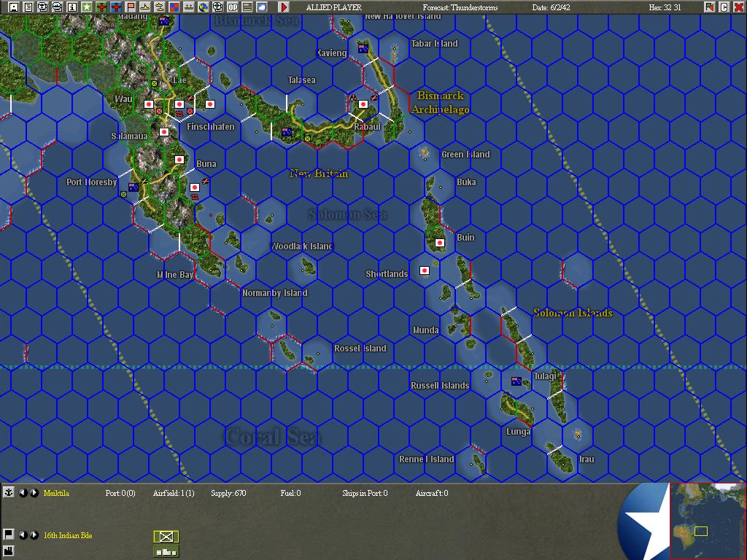747x560 pixels.
Task: Go to next base using right arrow by Meiktila
Action: pyautogui.click(x=34, y=493)
